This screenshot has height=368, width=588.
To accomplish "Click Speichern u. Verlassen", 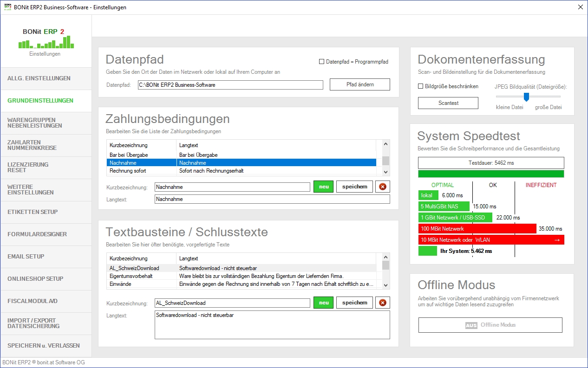I will tap(46, 346).
